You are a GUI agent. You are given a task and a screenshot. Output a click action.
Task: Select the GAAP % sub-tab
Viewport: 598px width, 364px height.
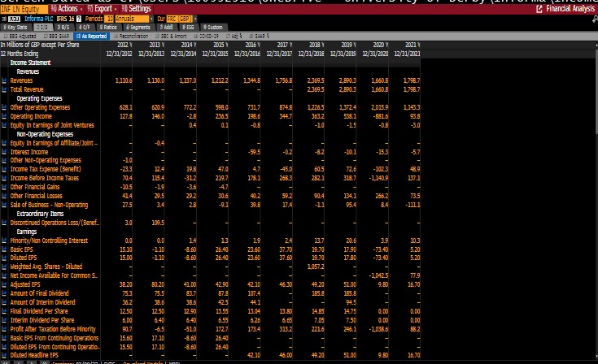coord(260,37)
